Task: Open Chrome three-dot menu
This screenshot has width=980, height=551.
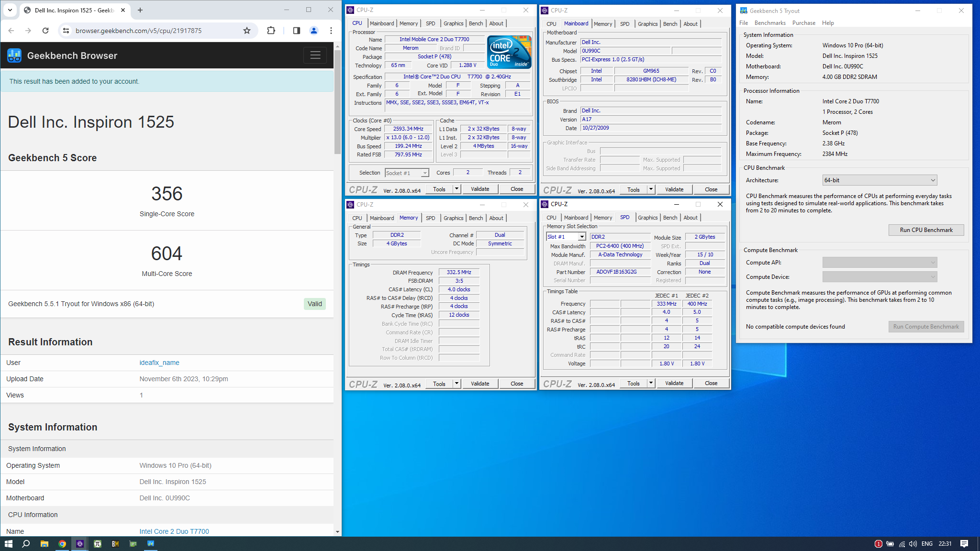Action: [331, 31]
